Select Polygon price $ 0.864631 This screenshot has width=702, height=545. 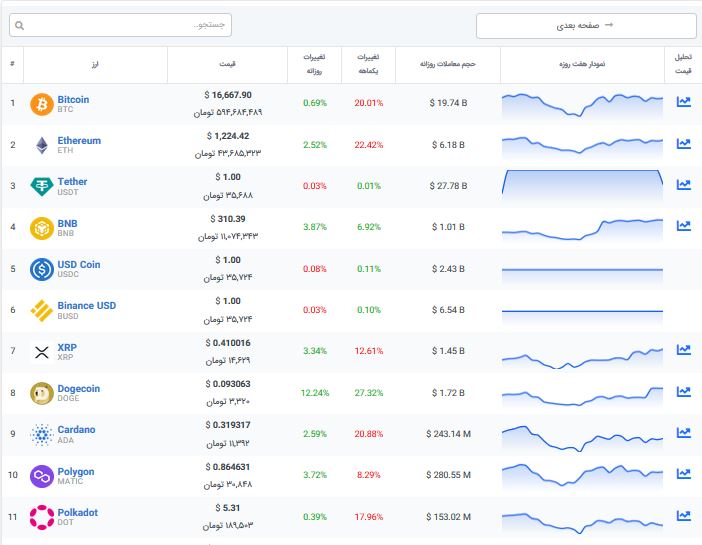click(x=228, y=467)
